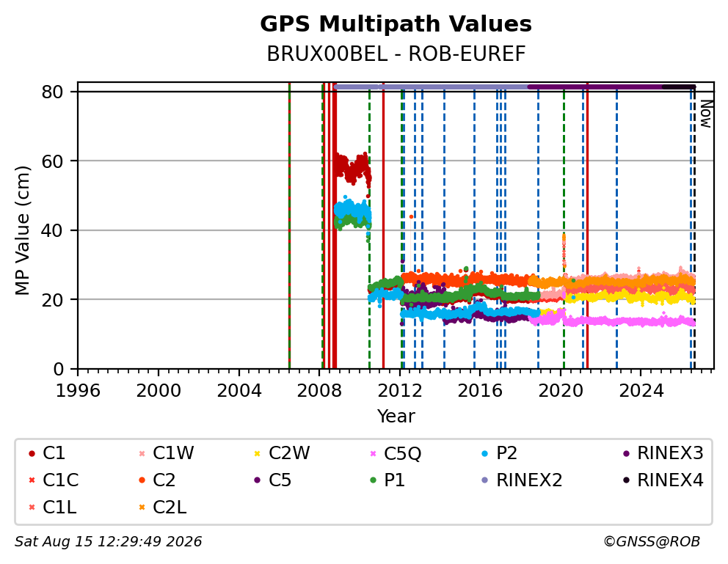728x564 pixels.
Task: Select the C2W legend marker
Action: [257, 453]
